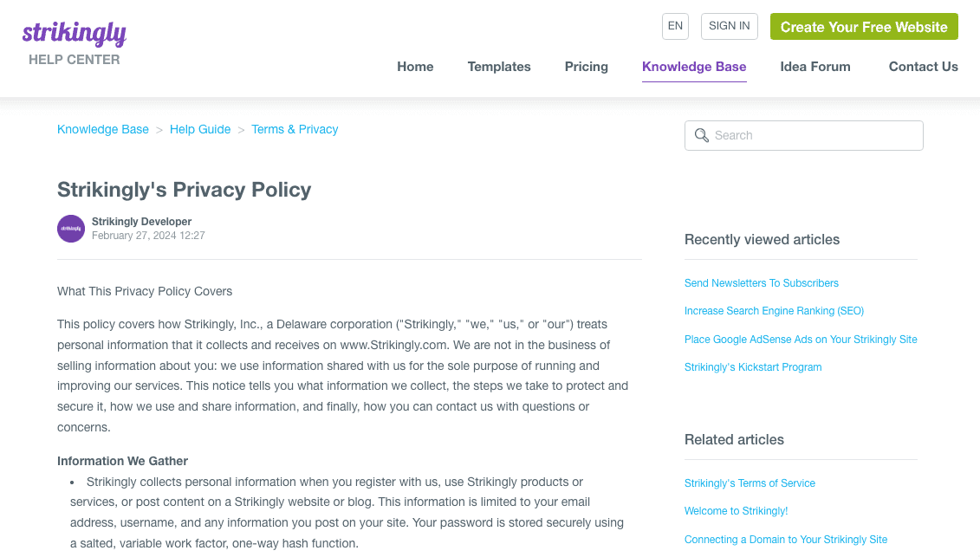Go to the Home menu item

point(415,67)
